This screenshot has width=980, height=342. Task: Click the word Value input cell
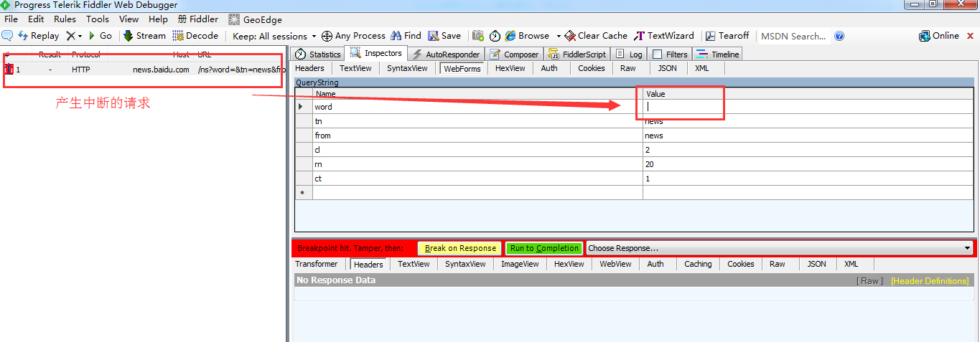click(807, 107)
